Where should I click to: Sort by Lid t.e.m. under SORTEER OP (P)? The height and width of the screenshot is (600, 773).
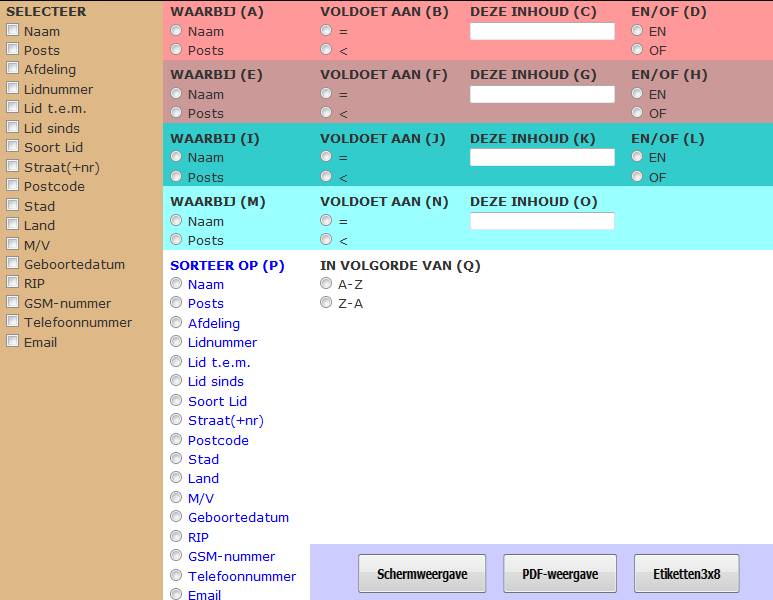coord(176,361)
